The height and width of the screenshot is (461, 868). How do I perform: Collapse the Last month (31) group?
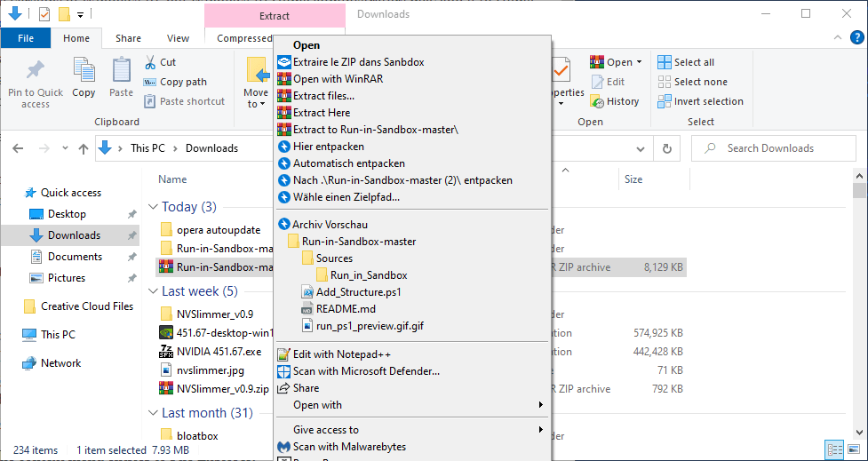click(x=153, y=413)
